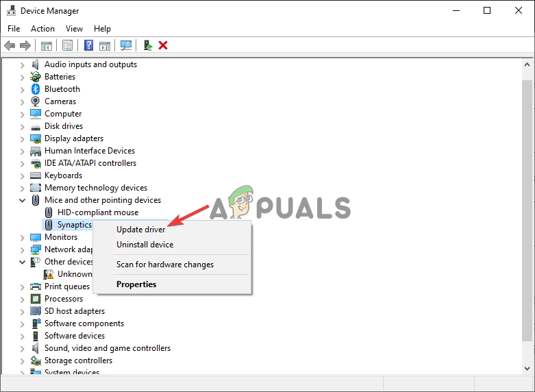Open the Help menu
Screen dimensions: 535x392
102,29
